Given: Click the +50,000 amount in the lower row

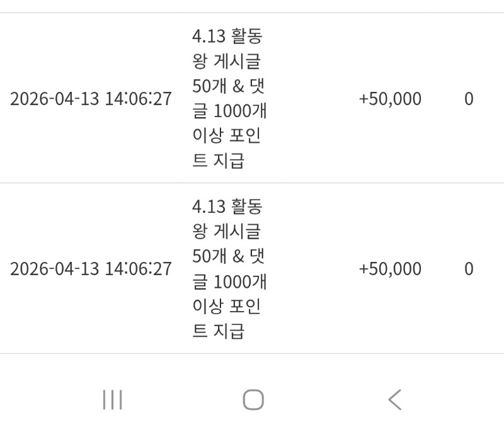Looking at the screenshot, I should tap(390, 269).
